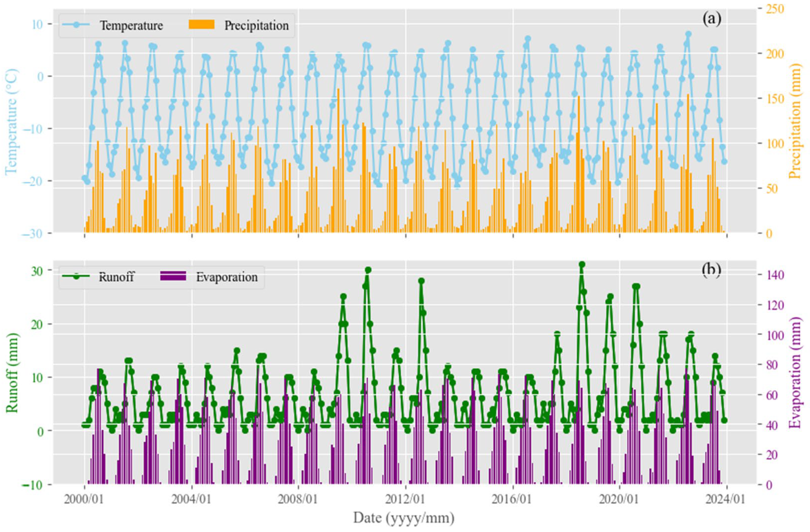Click the Runoff legend text label

click(x=116, y=277)
